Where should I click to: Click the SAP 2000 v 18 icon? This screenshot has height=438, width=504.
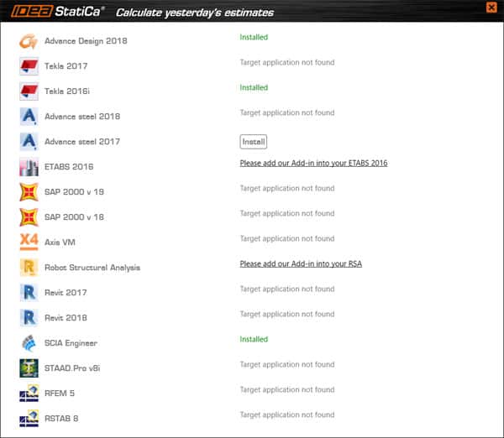click(x=29, y=217)
